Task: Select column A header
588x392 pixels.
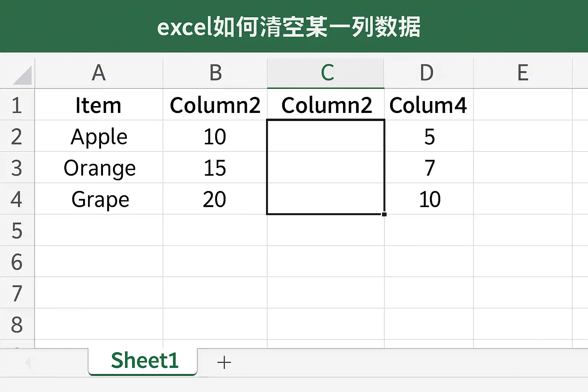Action: pos(99,73)
